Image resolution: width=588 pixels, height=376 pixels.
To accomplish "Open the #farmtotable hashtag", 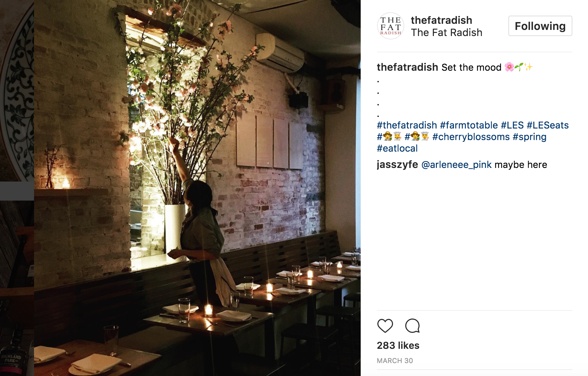I will tap(469, 125).
